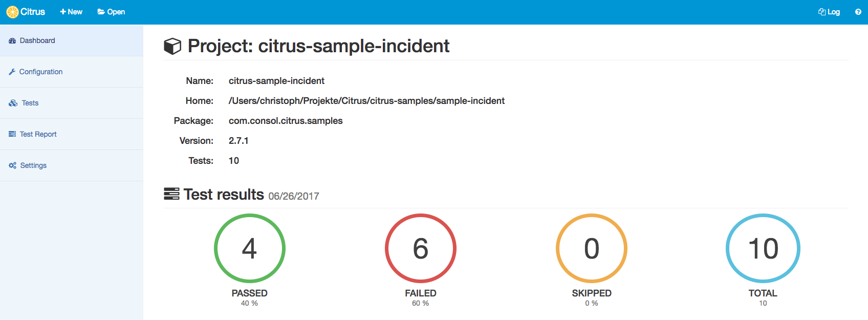
Task: Click the Settings gears icon
Action: pyautogui.click(x=13, y=166)
